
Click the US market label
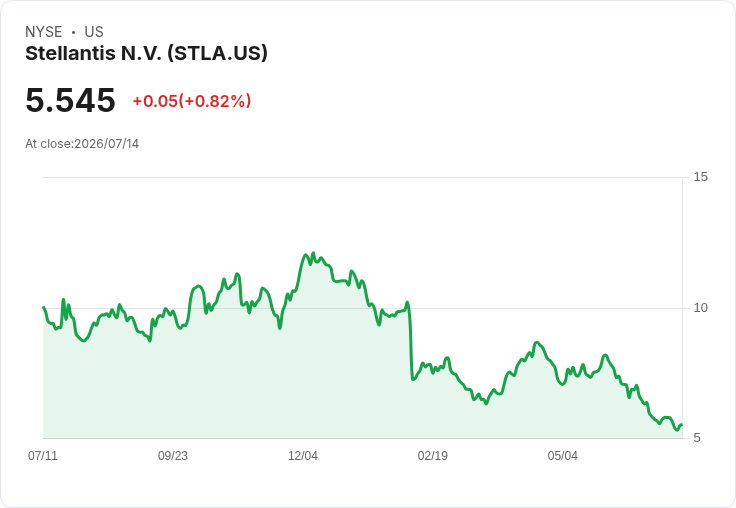(94, 32)
